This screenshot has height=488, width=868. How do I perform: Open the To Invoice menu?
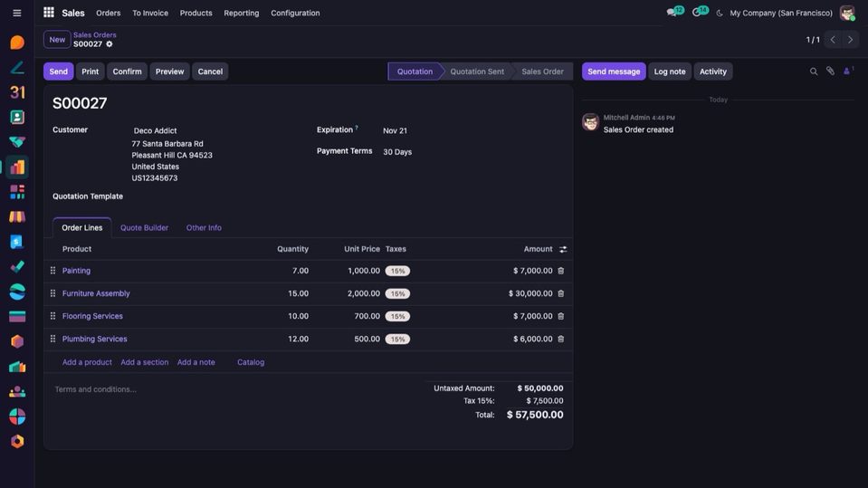(150, 13)
